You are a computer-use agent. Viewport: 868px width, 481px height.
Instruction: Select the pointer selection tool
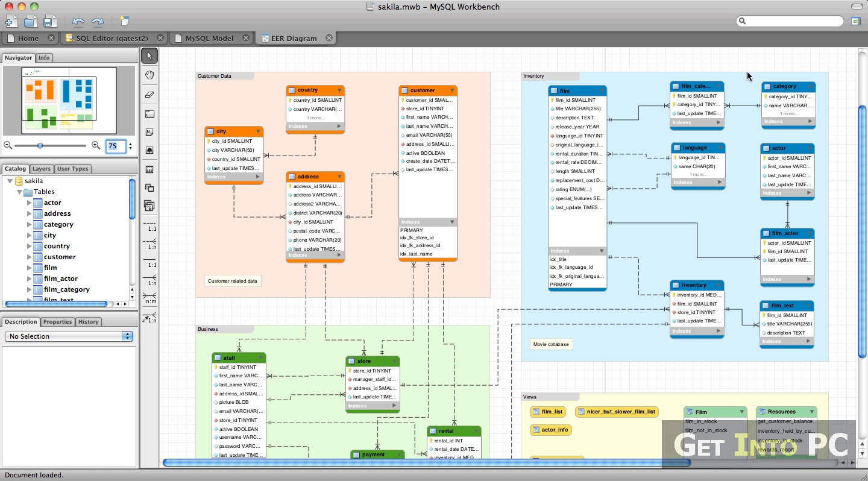pyautogui.click(x=149, y=56)
